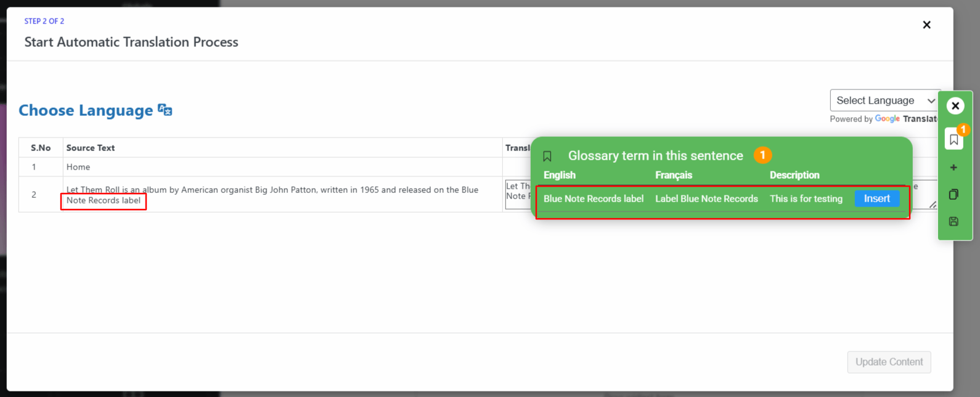Open the Select Language dropdown

[x=884, y=100]
